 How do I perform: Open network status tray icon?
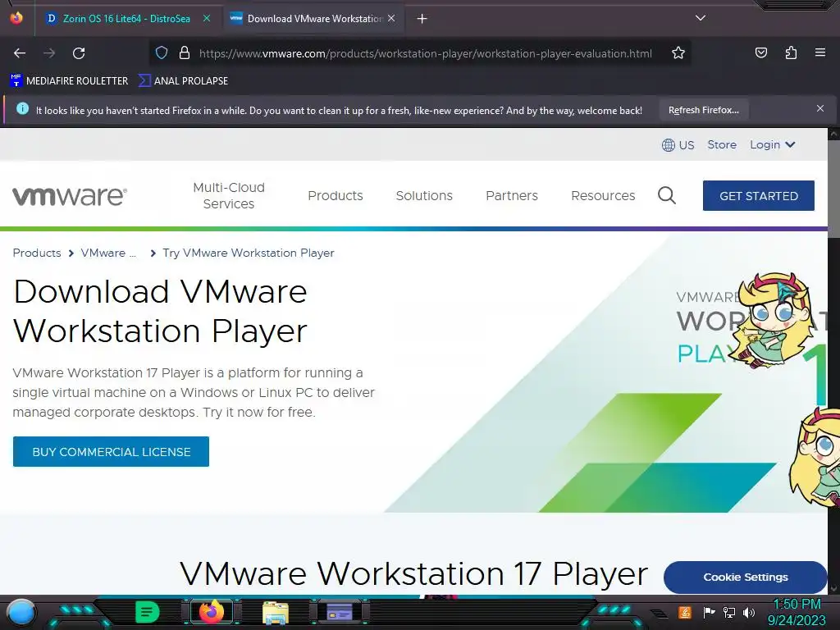(729, 612)
